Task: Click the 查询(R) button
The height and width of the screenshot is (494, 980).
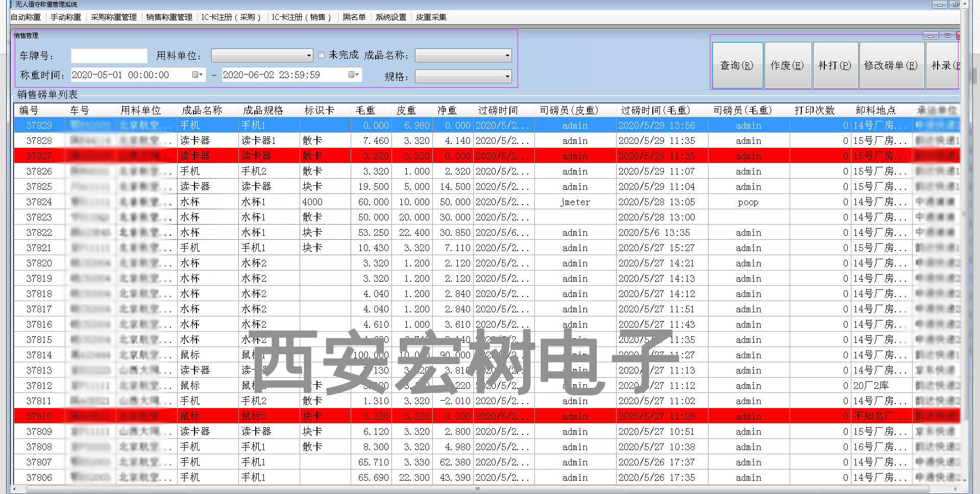Action: (x=737, y=65)
